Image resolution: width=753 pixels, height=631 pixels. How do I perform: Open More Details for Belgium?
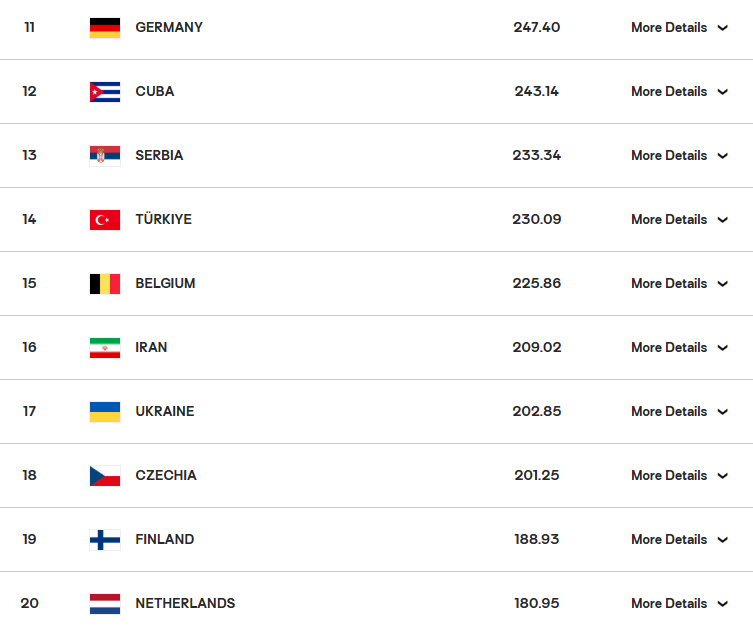click(669, 284)
